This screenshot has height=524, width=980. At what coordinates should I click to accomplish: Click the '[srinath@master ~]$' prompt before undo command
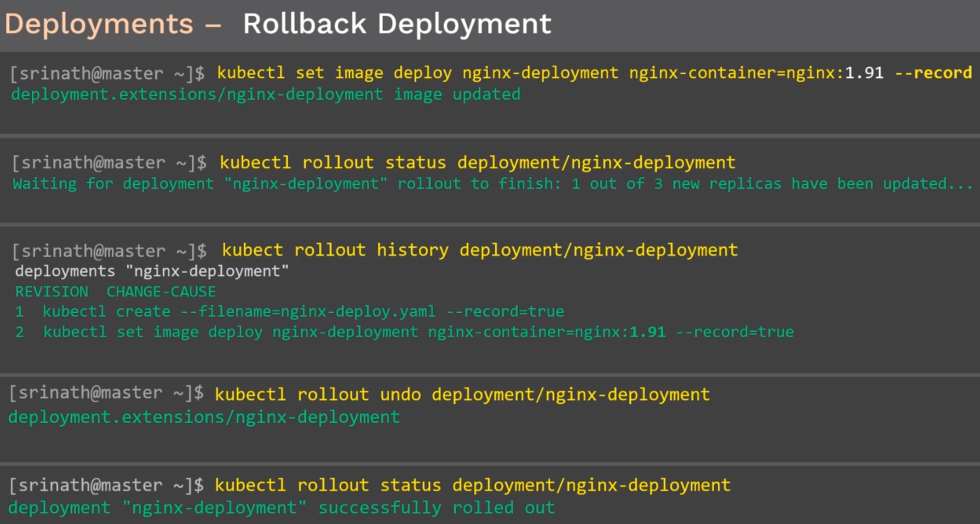point(106,394)
